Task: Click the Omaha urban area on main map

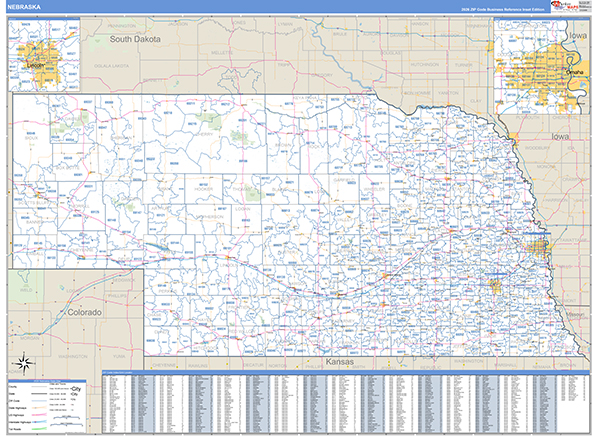Action: click(539, 247)
